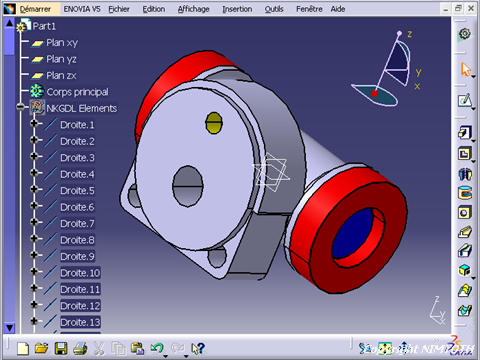This screenshot has height=360, width=480.
Task: Open the Sketcher flyout arrow
Action: click(x=473, y=108)
